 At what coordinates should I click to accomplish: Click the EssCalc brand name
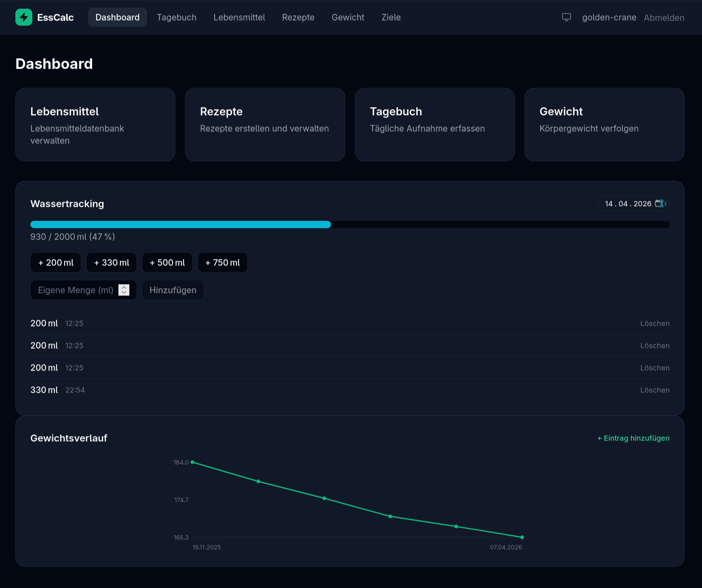[x=55, y=17]
